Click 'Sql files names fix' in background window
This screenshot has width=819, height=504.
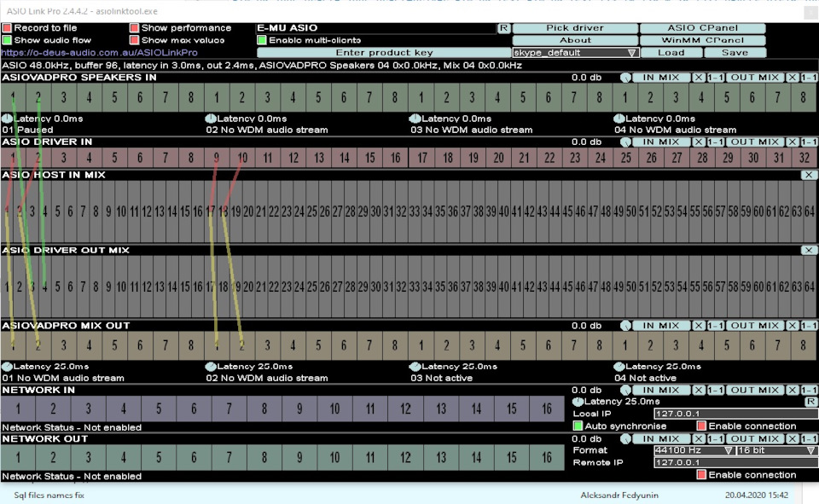(49, 495)
